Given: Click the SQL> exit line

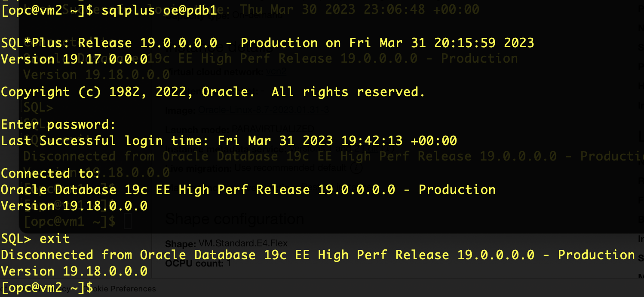Looking at the screenshot, I should pyautogui.click(x=34, y=238).
